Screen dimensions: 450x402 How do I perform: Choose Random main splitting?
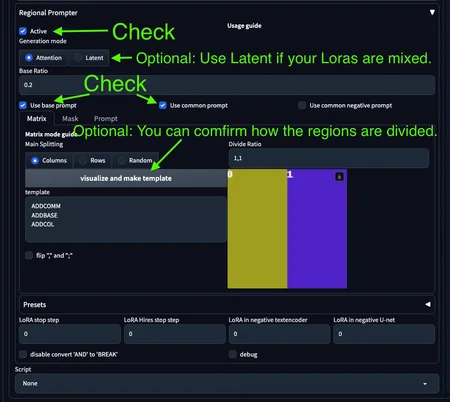click(135, 160)
